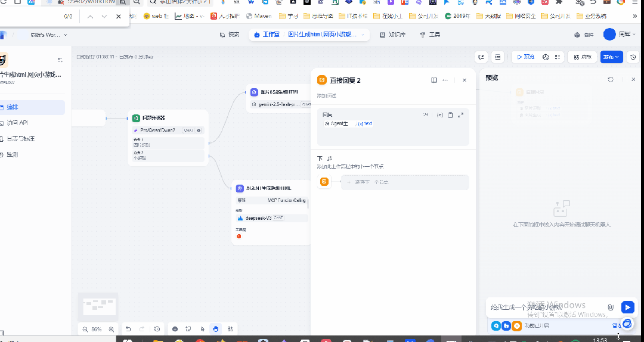Viewport: 644px width, 342px height.
Task: Select the question classifier node
Action: pyautogui.click(x=168, y=138)
